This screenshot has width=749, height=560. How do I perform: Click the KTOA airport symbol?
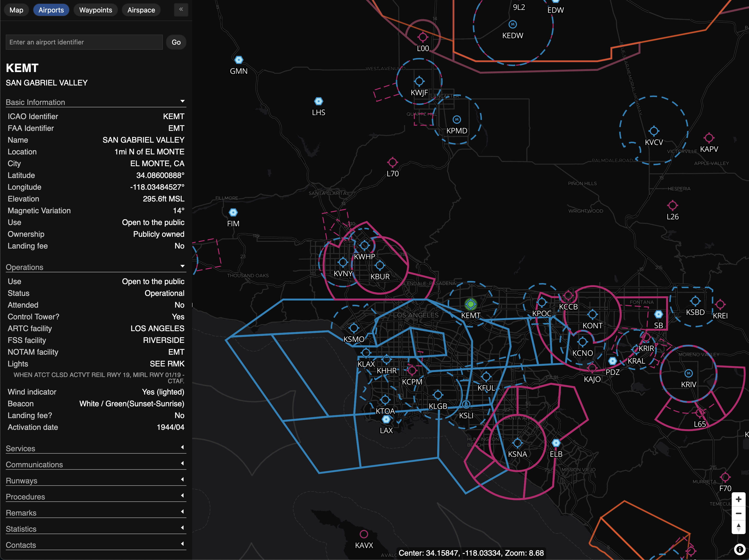pyautogui.click(x=385, y=400)
